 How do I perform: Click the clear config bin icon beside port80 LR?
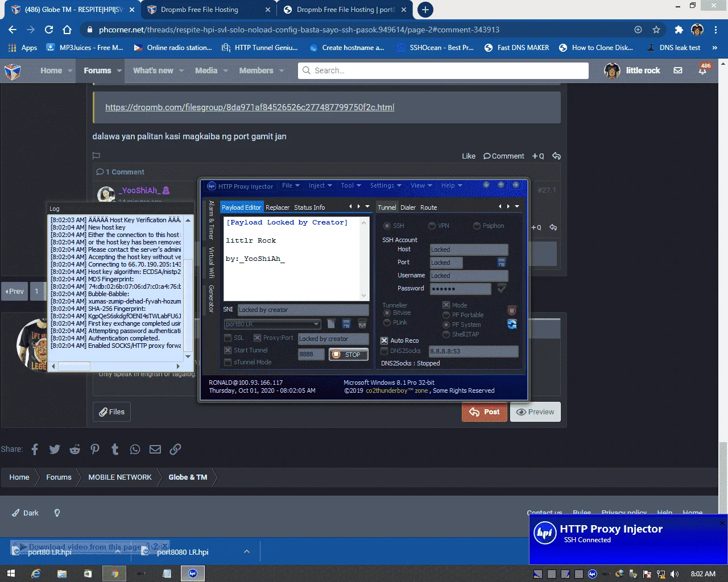pos(362,324)
